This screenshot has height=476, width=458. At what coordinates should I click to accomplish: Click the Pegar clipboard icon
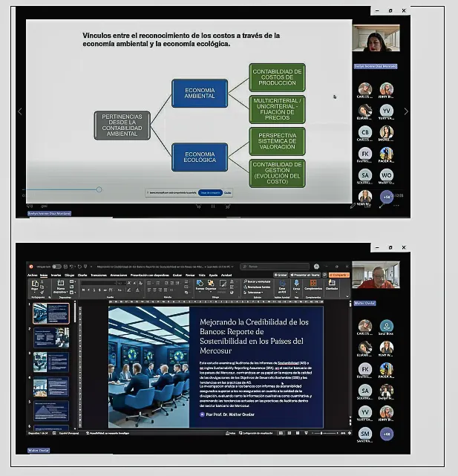coord(35,286)
